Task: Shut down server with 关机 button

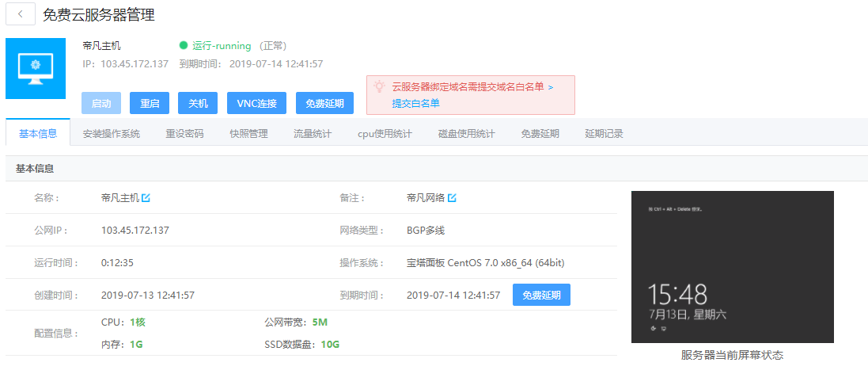Action: [x=198, y=103]
